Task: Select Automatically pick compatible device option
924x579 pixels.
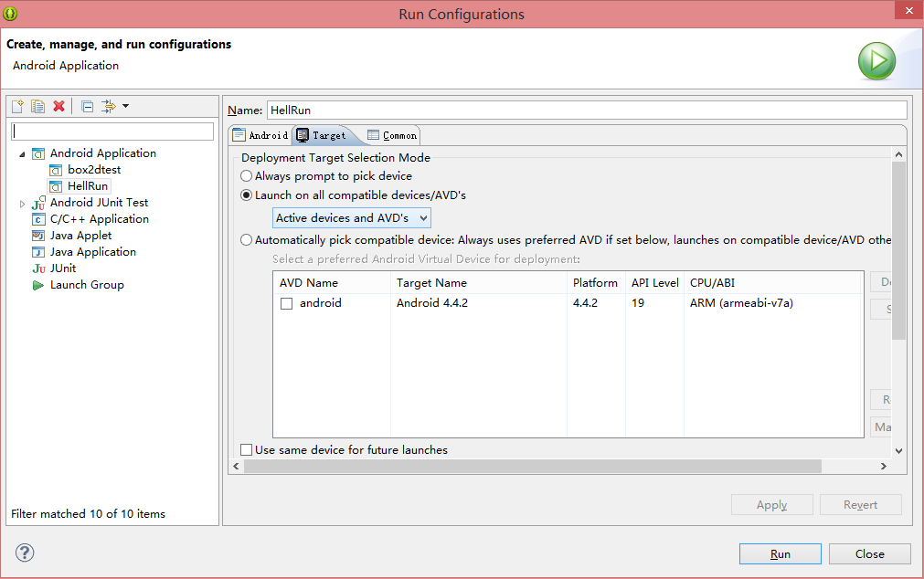Action: coord(247,240)
